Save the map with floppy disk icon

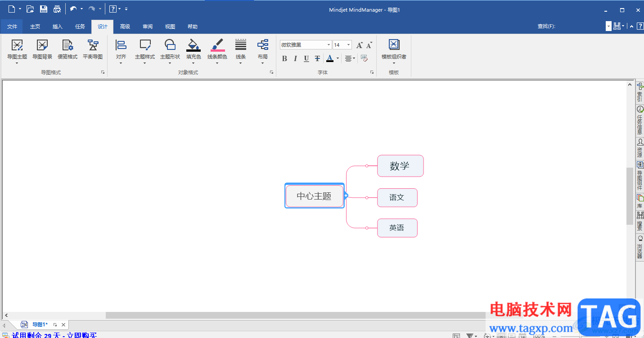44,9
